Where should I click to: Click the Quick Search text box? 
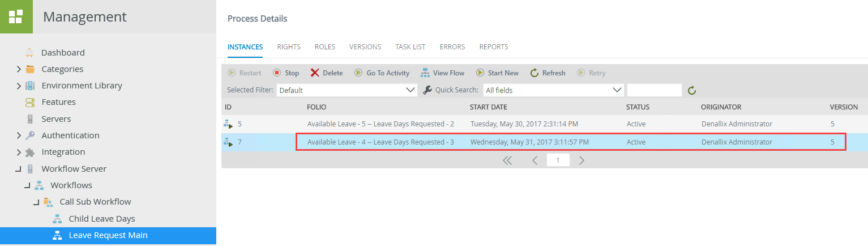(x=655, y=90)
